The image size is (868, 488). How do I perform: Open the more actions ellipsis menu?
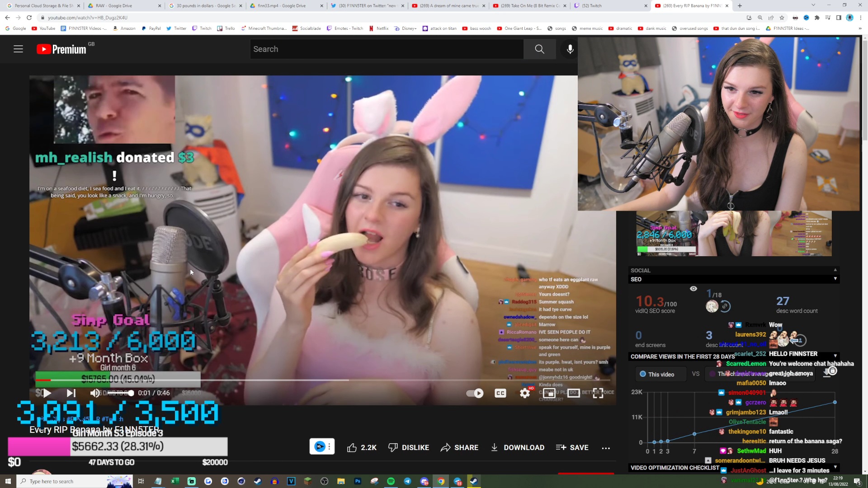[606, 448]
